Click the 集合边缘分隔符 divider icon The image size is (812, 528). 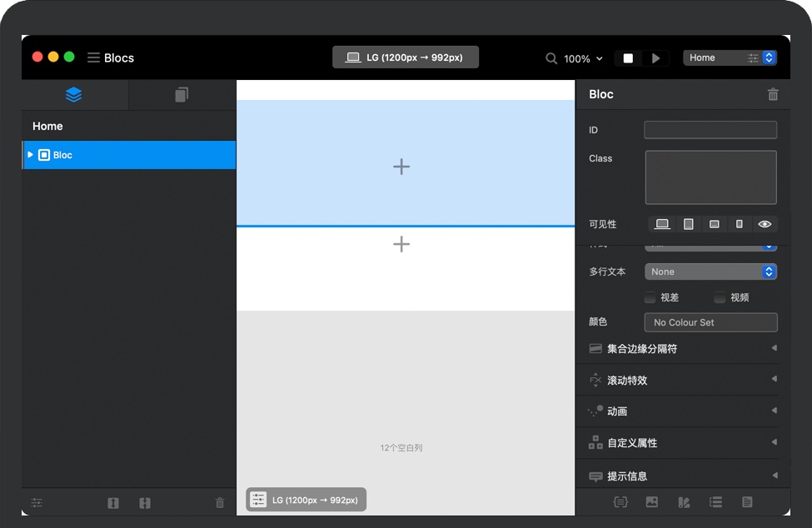pyautogui.click(x=595, y=348)
